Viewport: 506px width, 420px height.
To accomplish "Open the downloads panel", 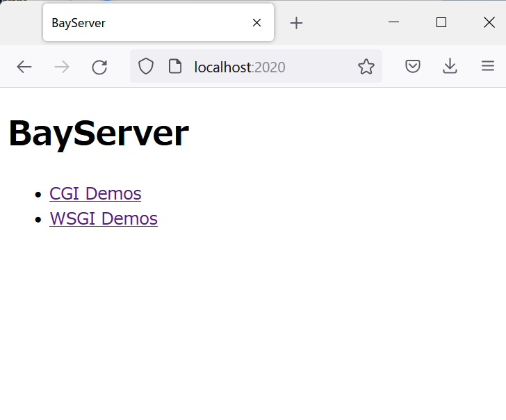I will pos(450,66).
